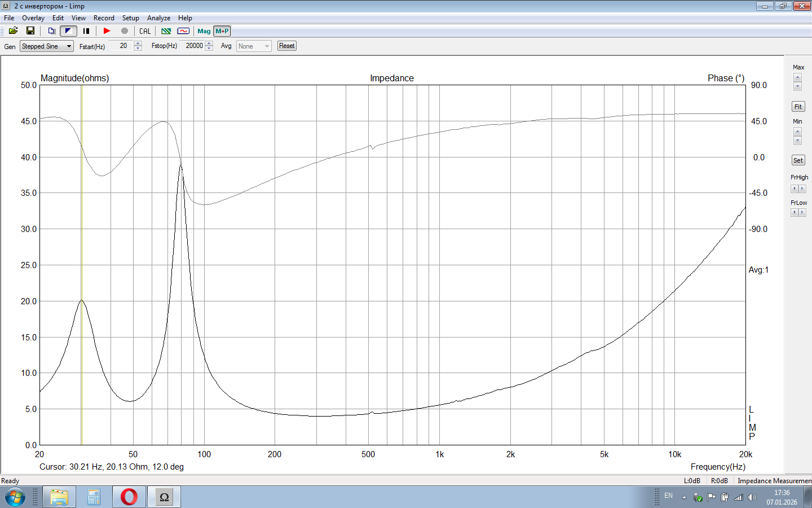Open Action Center flag tray icon
Image resolution: width=812 pixels, height=508 pixels.
click(x=711, y=497)
